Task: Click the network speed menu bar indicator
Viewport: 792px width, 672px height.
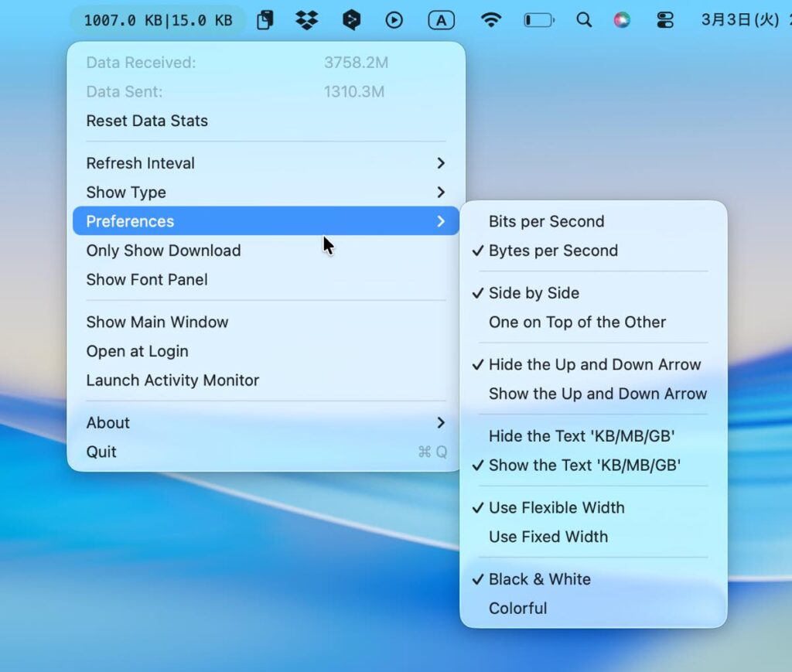Action: pyautogui.click(x=158, y=21)
